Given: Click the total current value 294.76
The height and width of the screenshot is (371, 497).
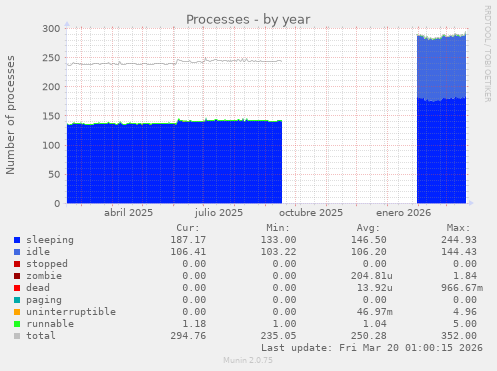Looking at the screenshot, I should click(x=188, y=336).
